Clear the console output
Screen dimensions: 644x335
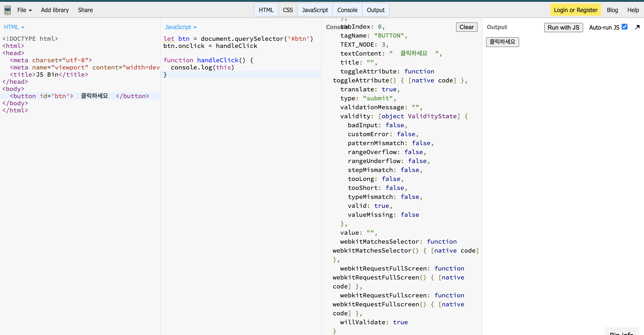[x=466, y=27]
